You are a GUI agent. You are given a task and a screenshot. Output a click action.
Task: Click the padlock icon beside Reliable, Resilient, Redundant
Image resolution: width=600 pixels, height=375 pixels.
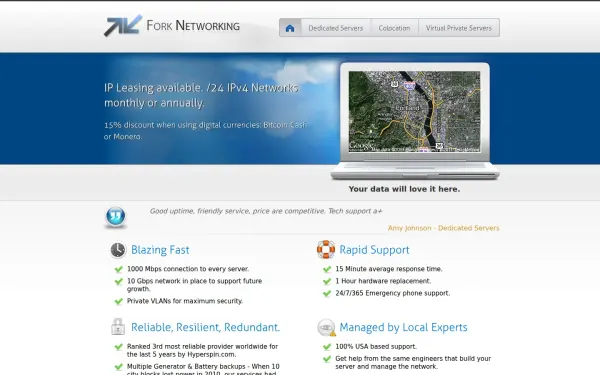click(118, 327)
